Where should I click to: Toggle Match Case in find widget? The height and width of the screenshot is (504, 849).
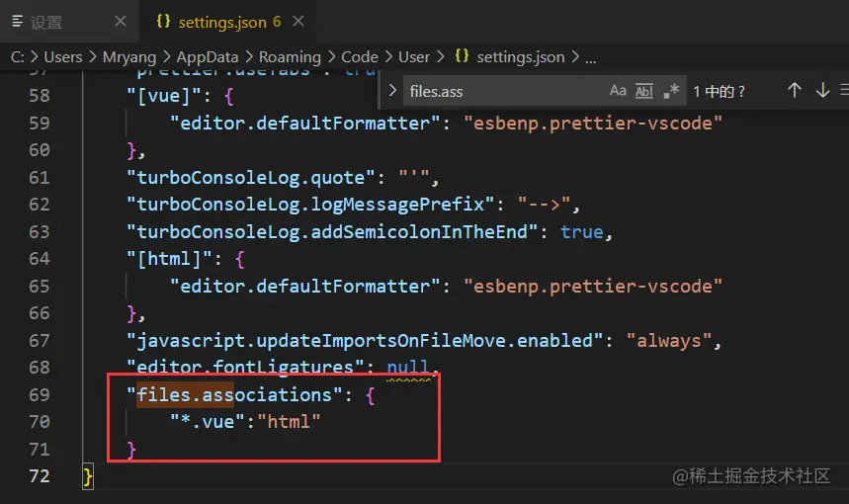[x=618, y=90]
